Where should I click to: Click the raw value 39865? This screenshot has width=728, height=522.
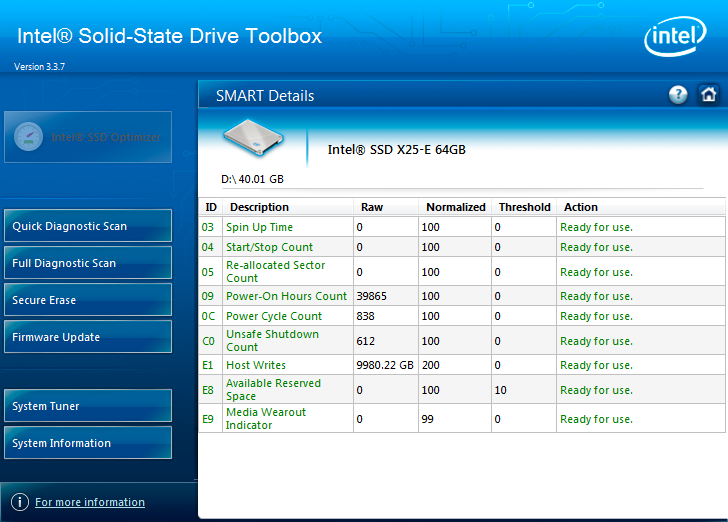[371, 296]
